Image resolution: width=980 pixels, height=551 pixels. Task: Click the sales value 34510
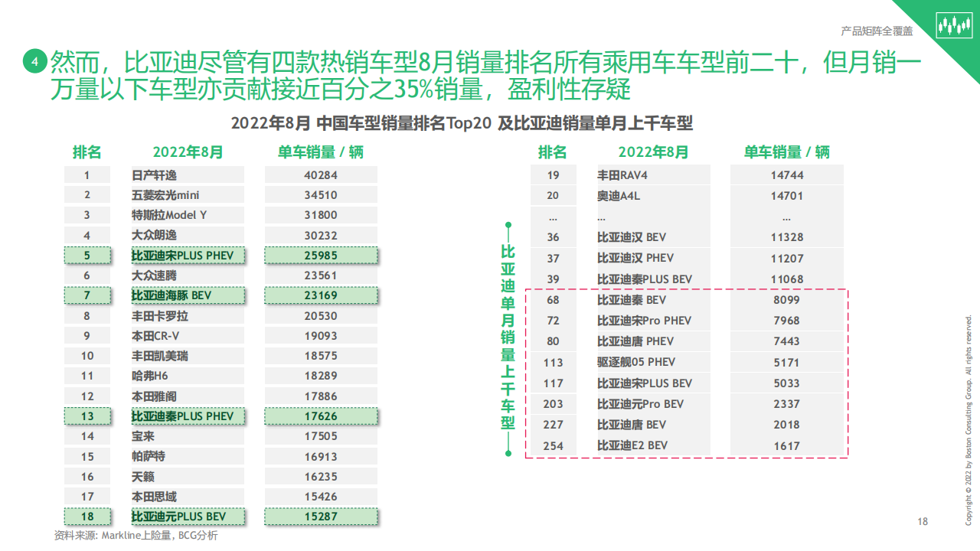pos(321,195)
